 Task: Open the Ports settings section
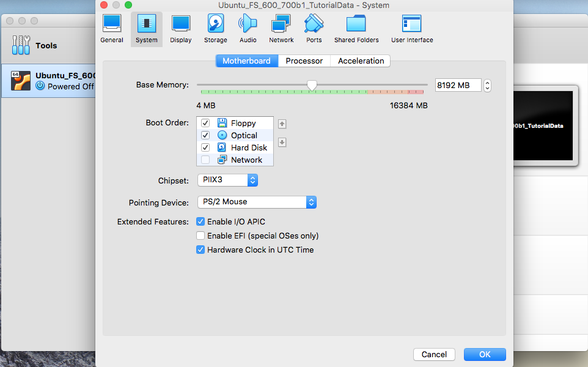(314, 29)
